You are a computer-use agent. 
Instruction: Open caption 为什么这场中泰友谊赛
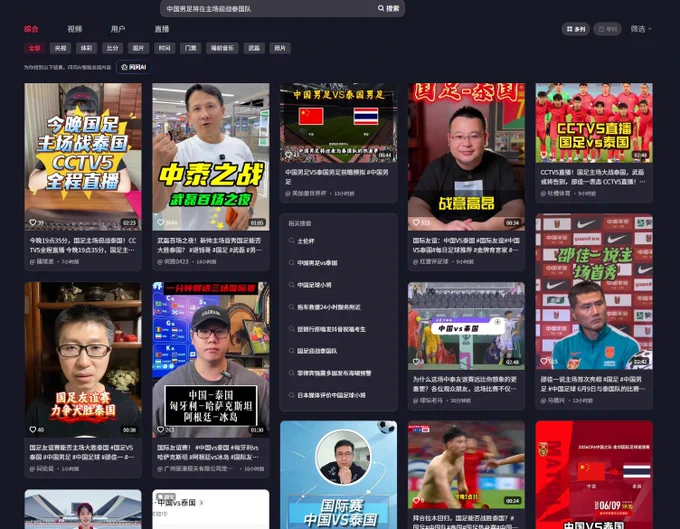pos(465,384)
